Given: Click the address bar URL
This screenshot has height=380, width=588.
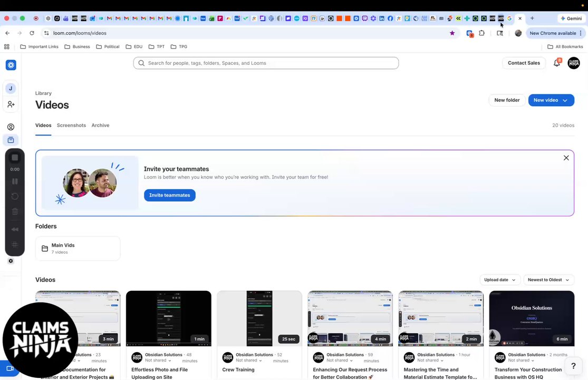Looking at the screenshot, I should [80, 33].
